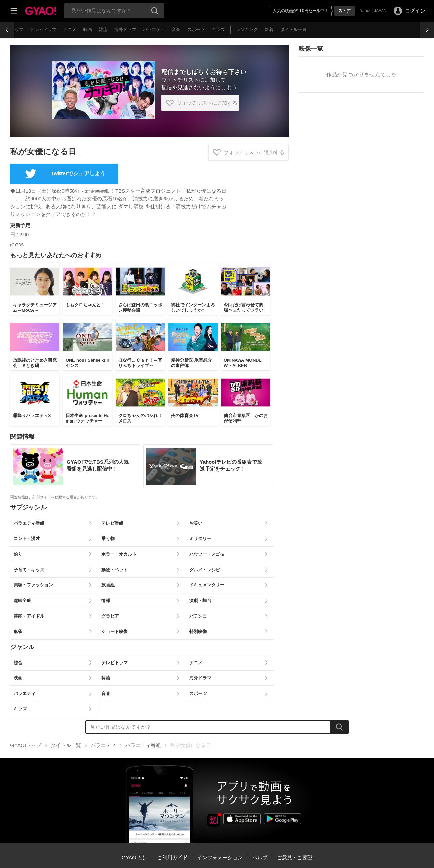This screenshot has width=434, height=868.
Task: Open the Yahoo!テレビ番組表 related card
Action: (x=208, y=466)
